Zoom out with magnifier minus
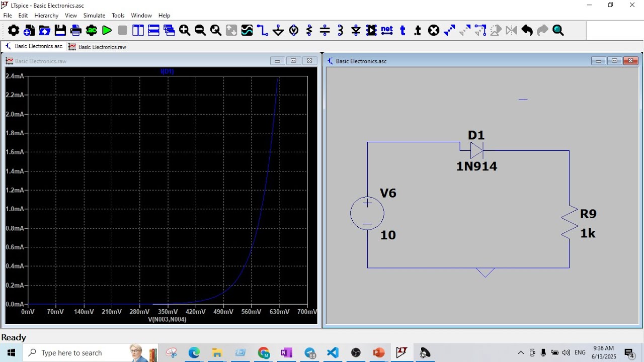 (x=200, y=31)
